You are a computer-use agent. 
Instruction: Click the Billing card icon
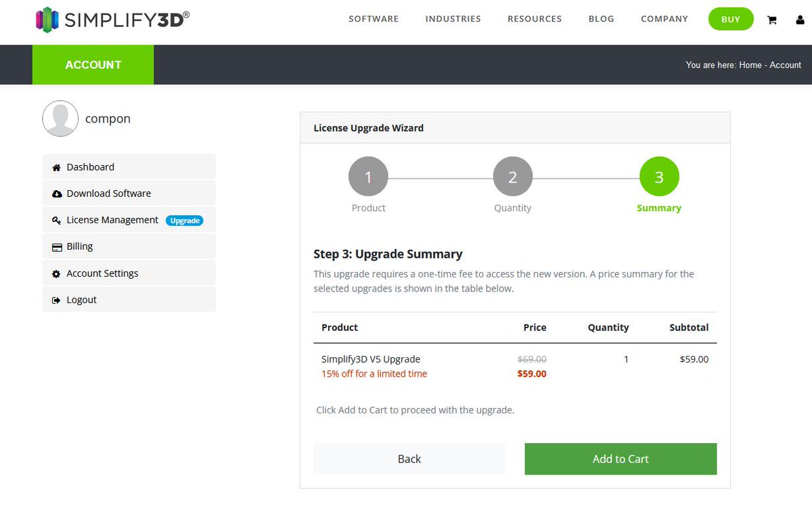click(x=57, y=247)
